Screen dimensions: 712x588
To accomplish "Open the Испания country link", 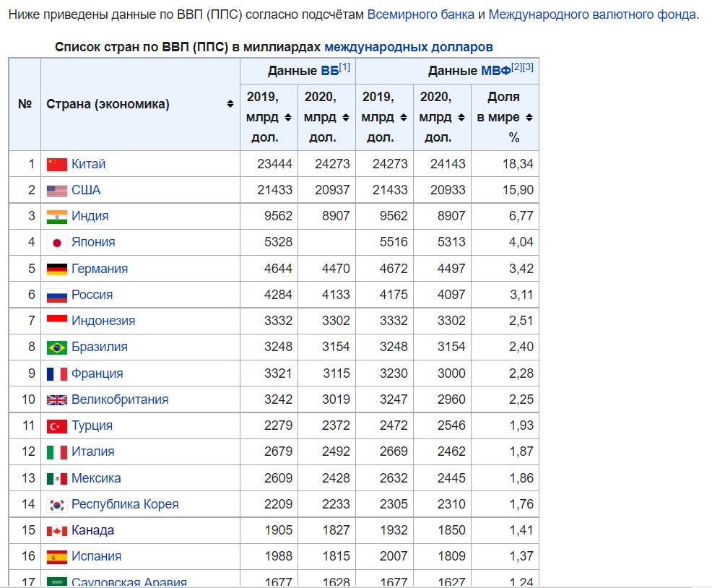I will pos(96,556).
